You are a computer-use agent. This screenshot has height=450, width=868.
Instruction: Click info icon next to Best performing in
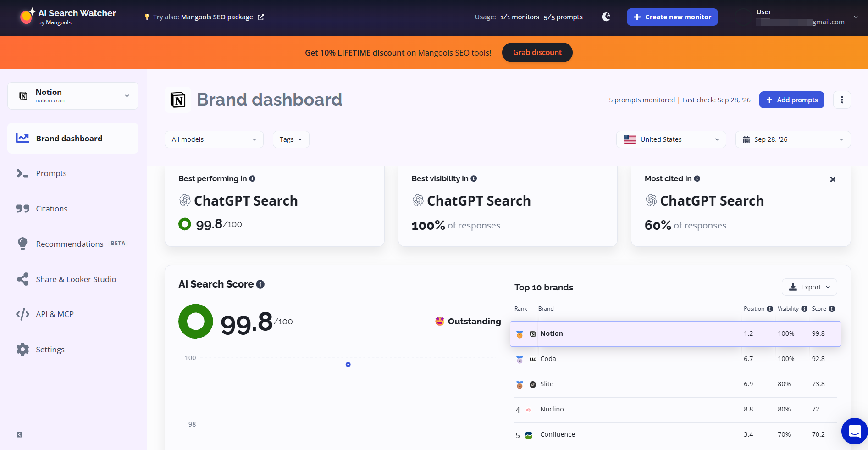[x=252, y=178]
